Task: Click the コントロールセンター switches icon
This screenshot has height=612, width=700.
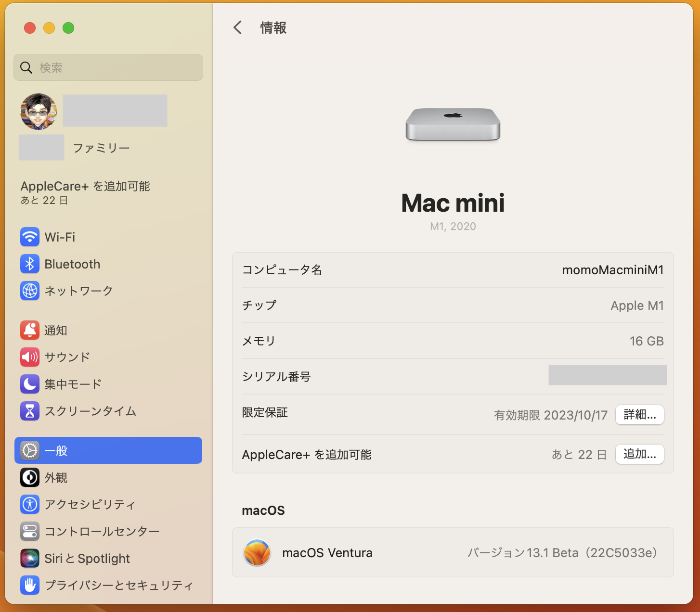Action: click(x=30, y=531)
